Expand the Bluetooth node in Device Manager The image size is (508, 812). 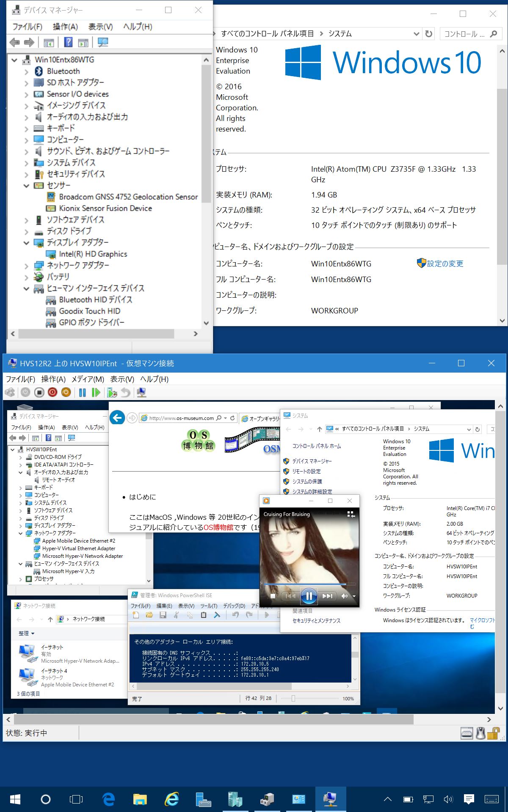[x=26, y=71]
